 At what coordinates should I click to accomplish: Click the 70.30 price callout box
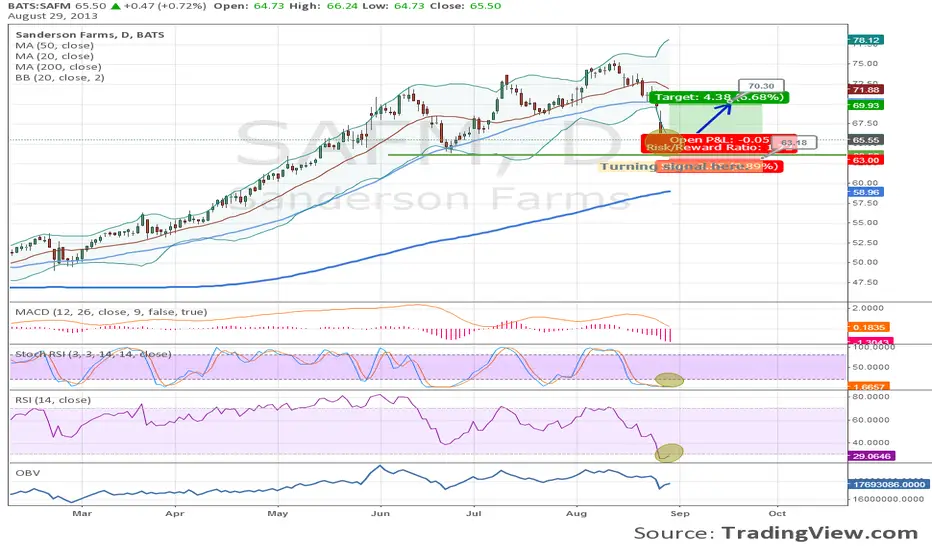pos(761,86)
